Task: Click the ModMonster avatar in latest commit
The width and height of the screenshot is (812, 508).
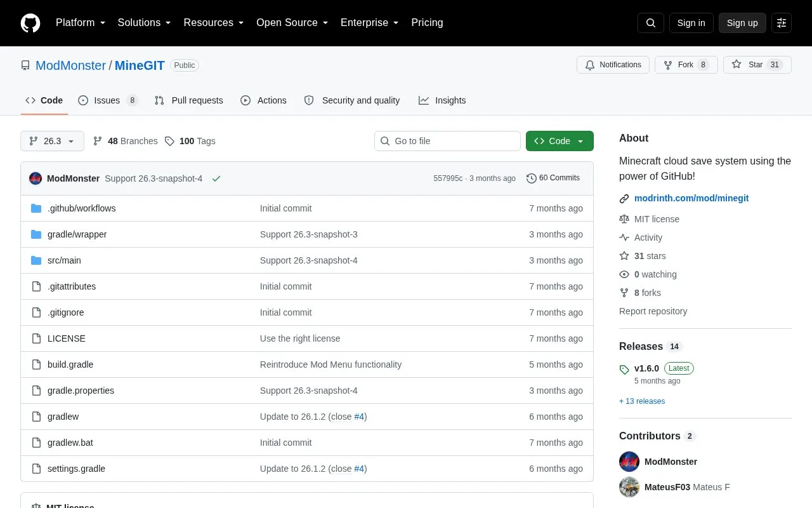Action: (36, 178)
